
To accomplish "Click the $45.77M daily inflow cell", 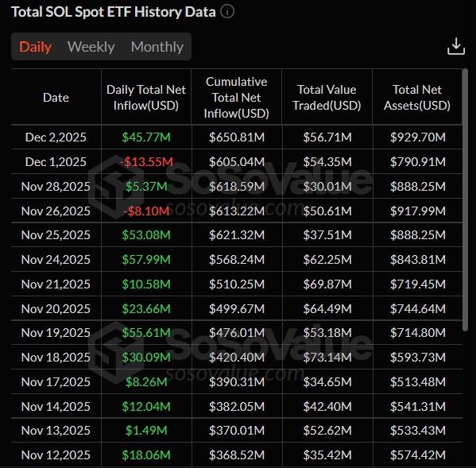I will [146, 137].
